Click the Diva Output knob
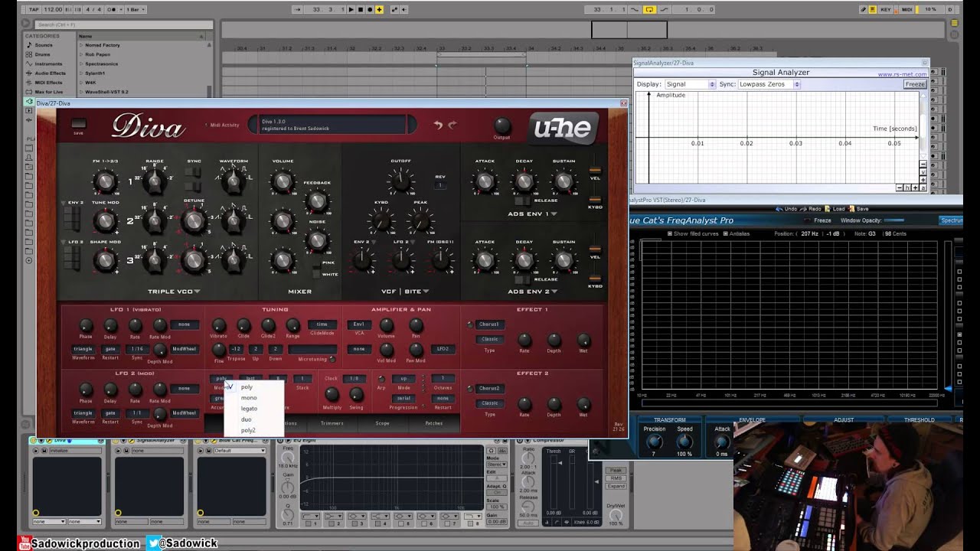Image resolution: width=980 pixels, height=551 pixels. tap(501, 126)
